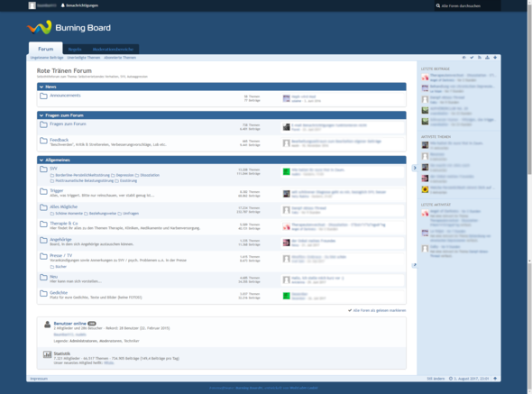Open the Moderationsbereiche tab

(113, 50)
